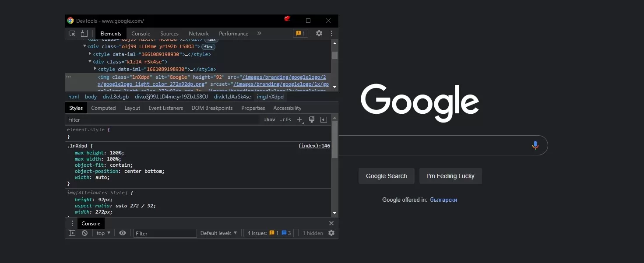644x263 pixels.
Task: Select 'div.k1zIA.rSk4se' breadcrumb
Action: [232, 97]
